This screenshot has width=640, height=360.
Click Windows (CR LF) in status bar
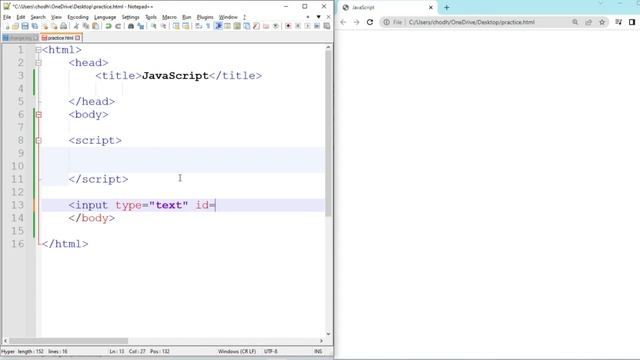(237, 351)
